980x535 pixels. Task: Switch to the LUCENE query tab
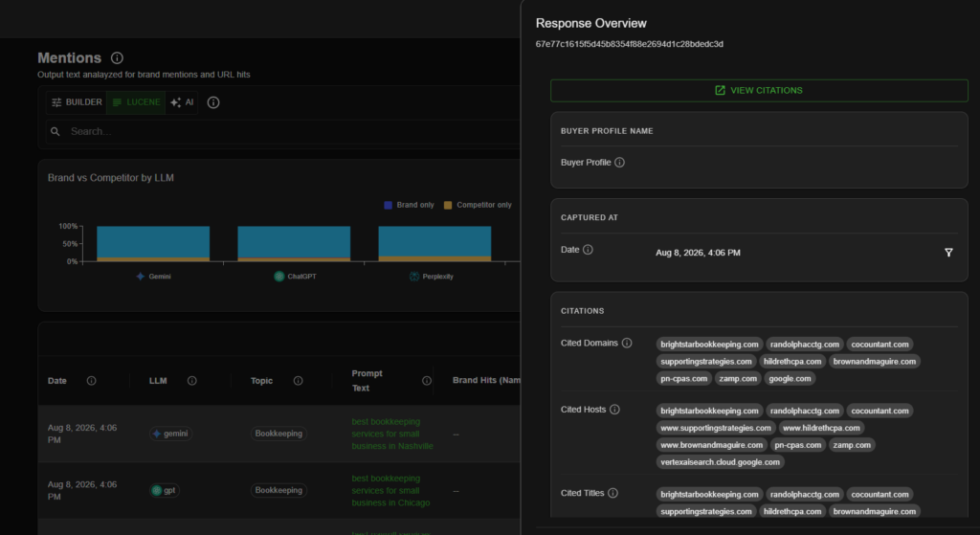(x=136, y=102)
